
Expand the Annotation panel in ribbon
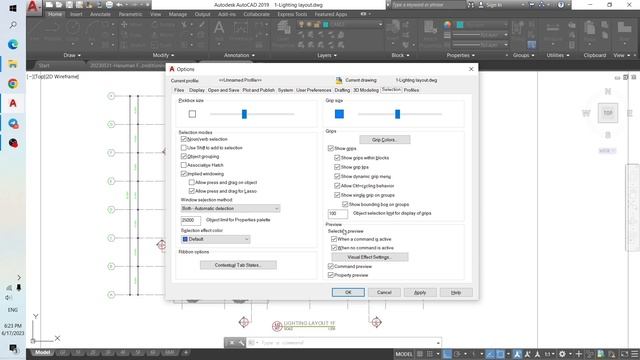pos(239,55)
